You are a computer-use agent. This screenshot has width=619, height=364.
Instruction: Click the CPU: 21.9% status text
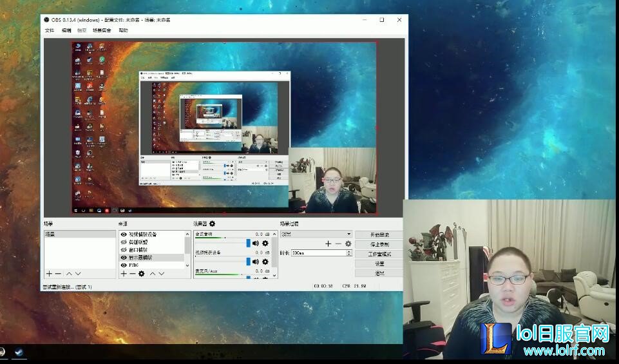point(354,286)
